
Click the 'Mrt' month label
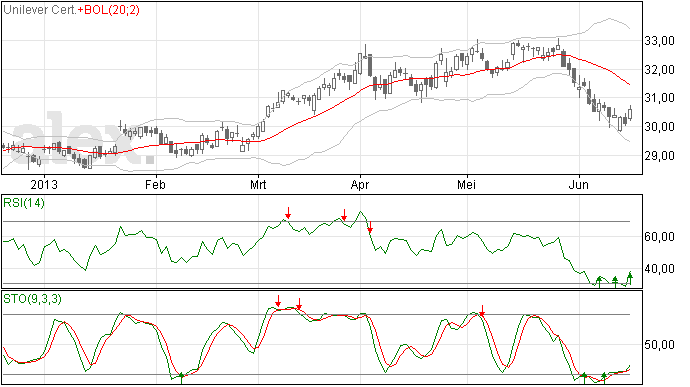click(258, 184)
